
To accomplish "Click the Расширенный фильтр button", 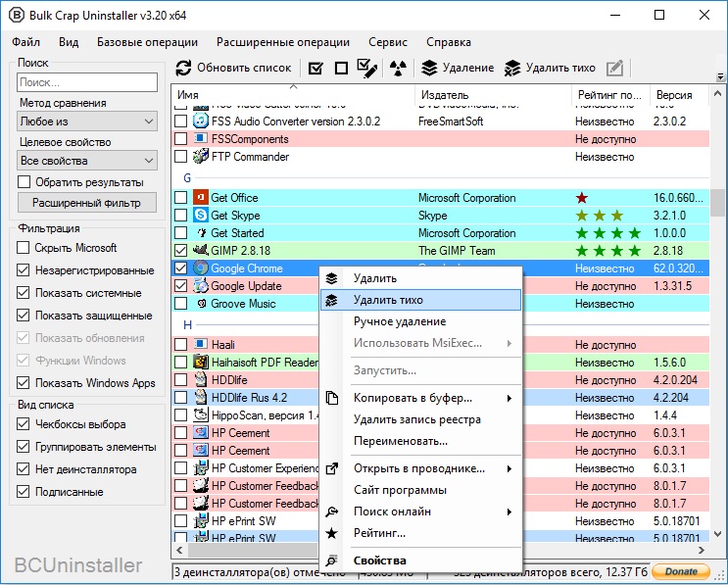I will coord(87,203).
